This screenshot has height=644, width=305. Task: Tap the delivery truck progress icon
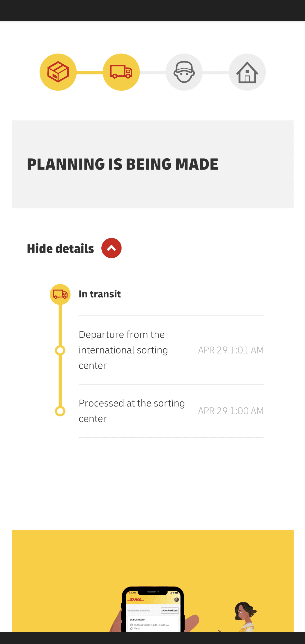tap(121, 72)
